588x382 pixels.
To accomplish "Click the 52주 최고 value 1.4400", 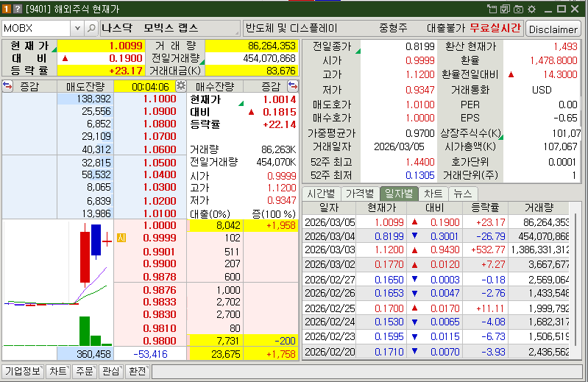I will [x=419, y=162].
